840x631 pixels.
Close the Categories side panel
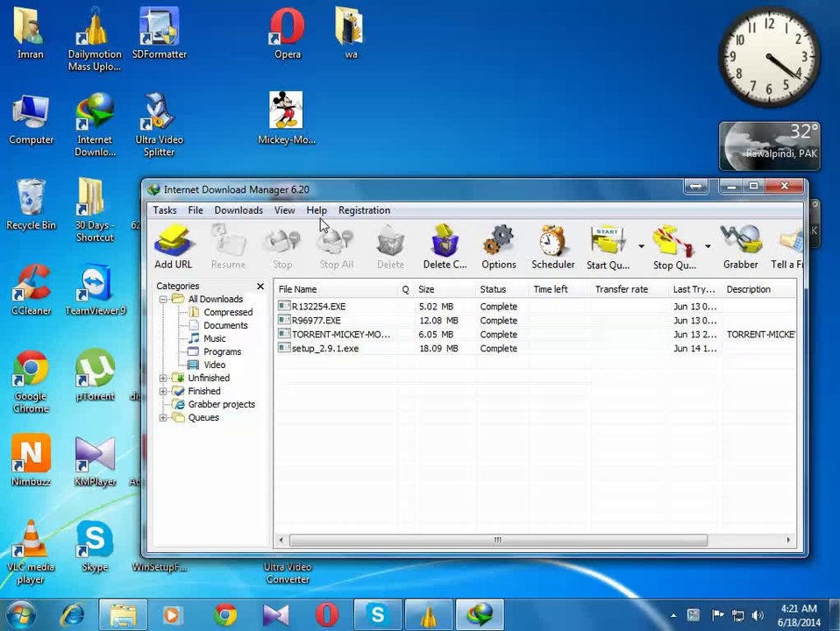point(260,287)
